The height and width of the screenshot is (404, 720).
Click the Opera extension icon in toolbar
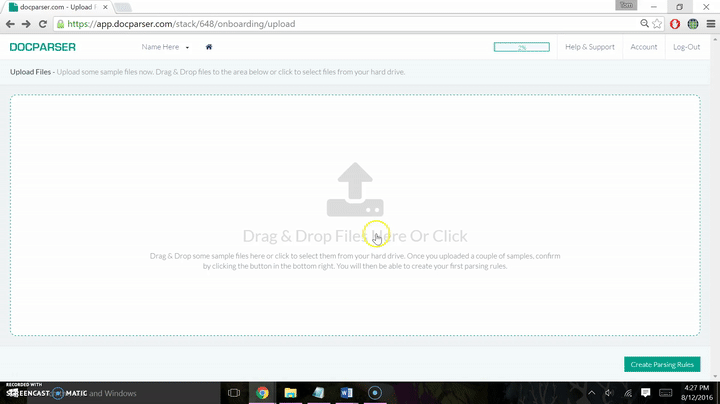pyautogui.click(x=676, y=23)
